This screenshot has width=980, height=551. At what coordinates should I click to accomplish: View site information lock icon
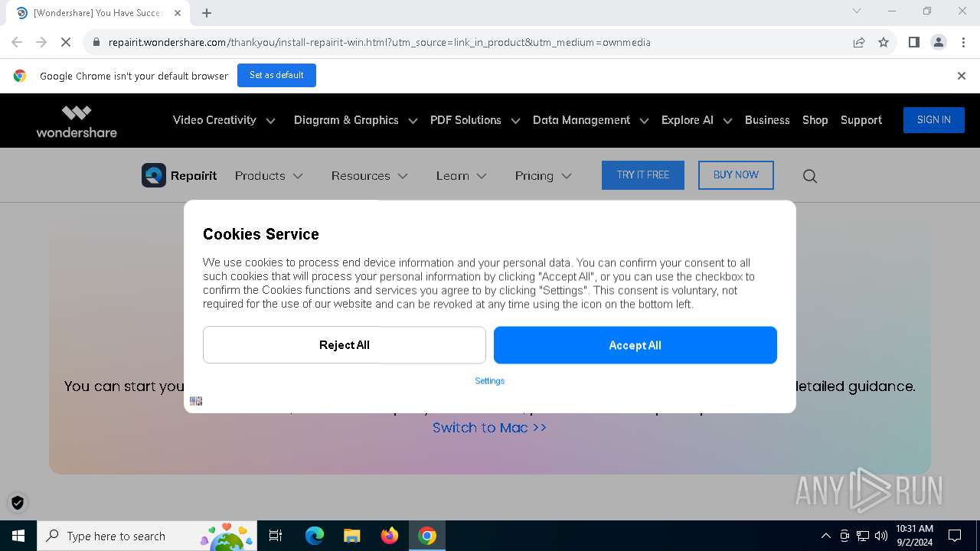(x=96, y=42)
